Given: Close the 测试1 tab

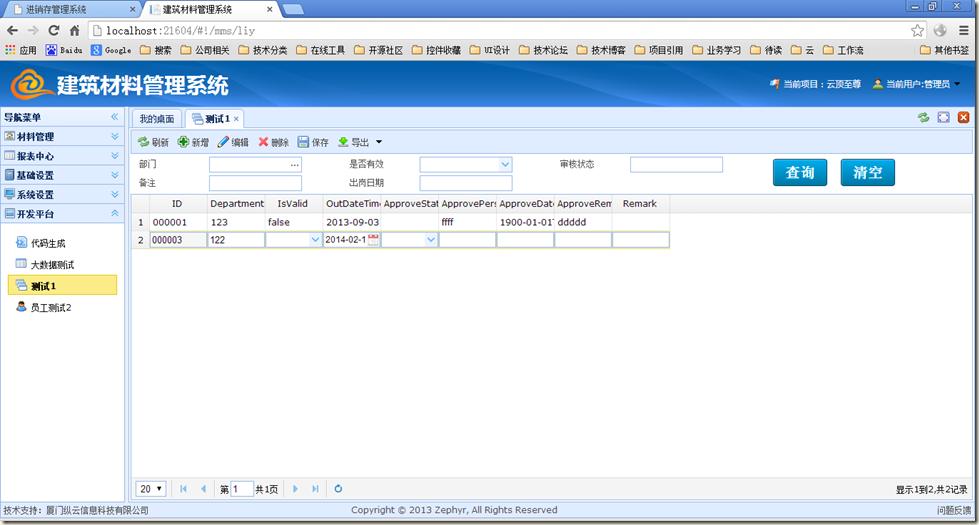Looking at the screenshot, I should [237, 119].
